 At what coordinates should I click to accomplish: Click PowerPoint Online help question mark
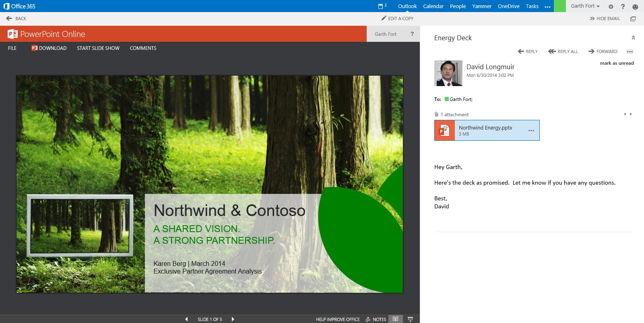pyautogui.click(x=412, y=34)
